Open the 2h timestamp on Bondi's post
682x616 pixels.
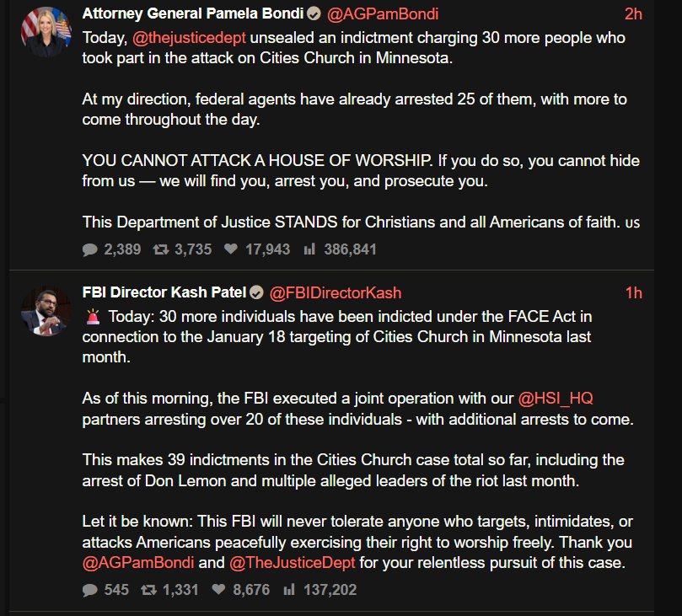pos(632,14)
